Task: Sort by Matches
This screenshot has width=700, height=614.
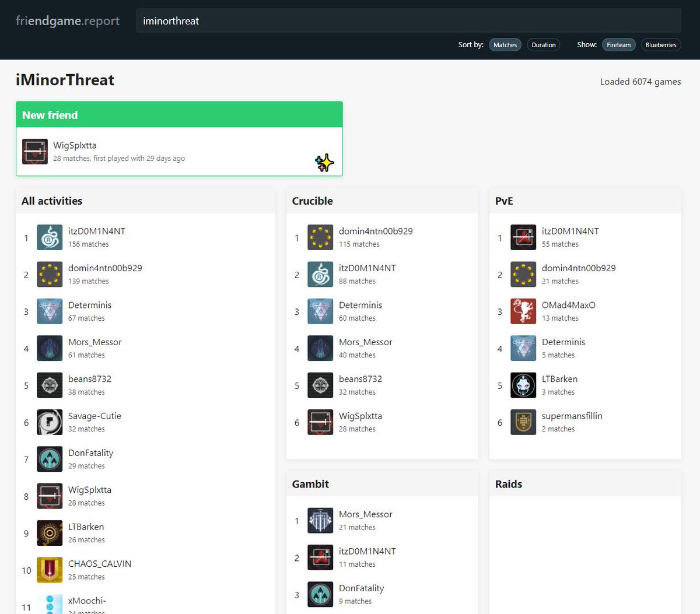Action: tap(505, 45)
